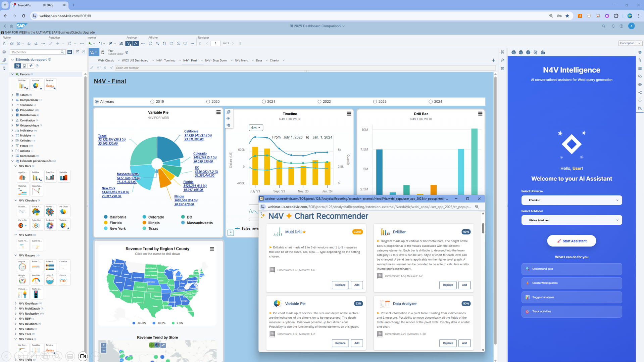Click the California legend color swatch

(106, 217)
